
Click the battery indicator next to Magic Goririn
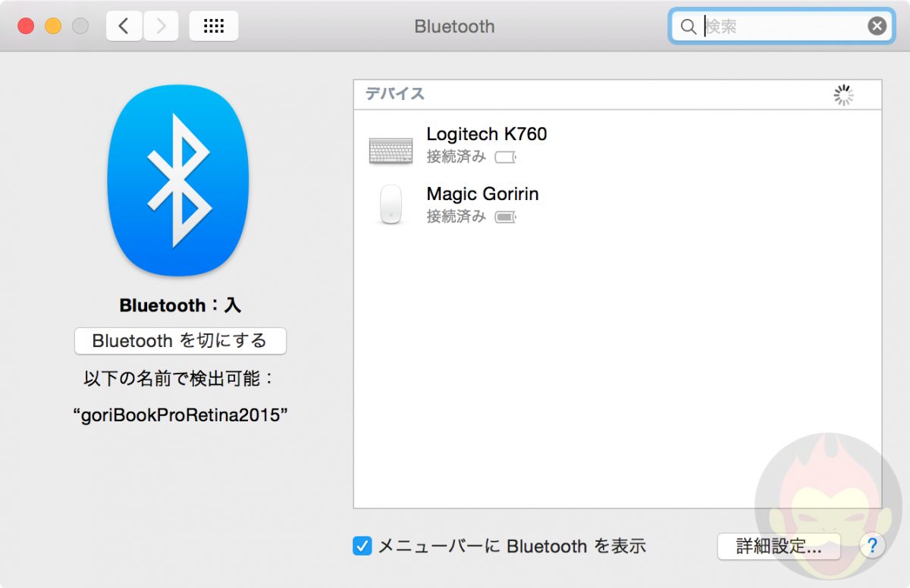tap(507, 216)
